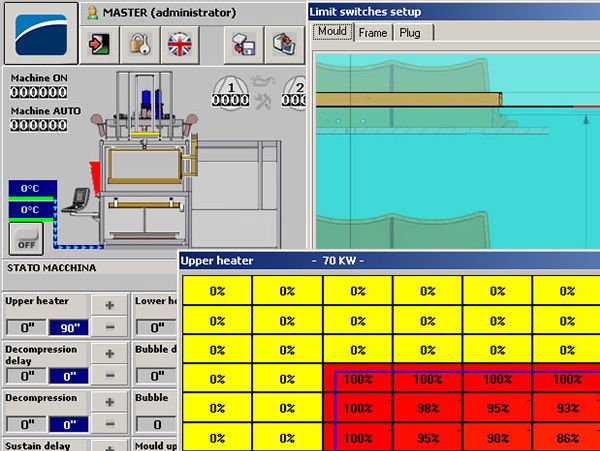Toggle the OFF switch under the temperatures
This screenshot has height=451, width=600.
[23, 239]
